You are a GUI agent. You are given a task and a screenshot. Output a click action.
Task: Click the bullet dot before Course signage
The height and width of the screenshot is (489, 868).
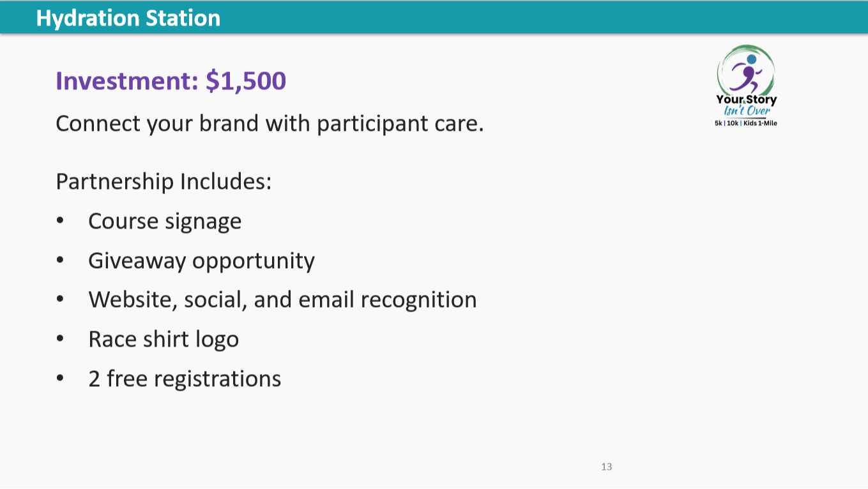(60, 221)
